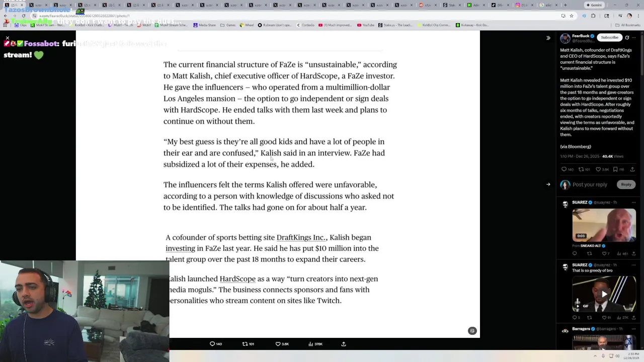The width and height of the screenshot is (644, 362).
Task: Follow the 'investing' link in the article
Action: 180,248
